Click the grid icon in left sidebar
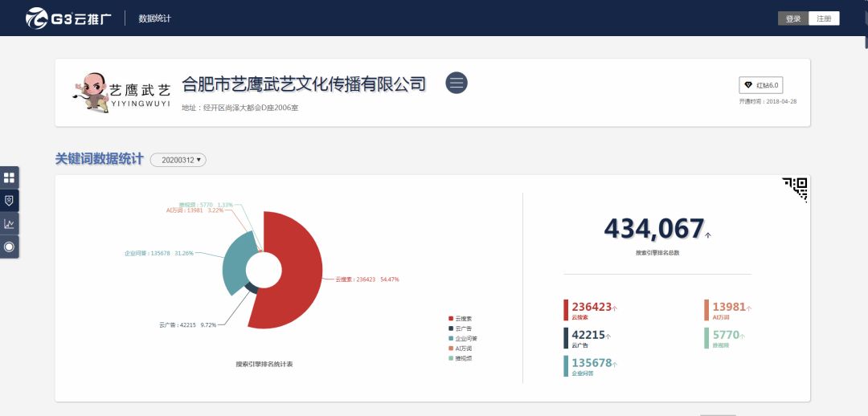Viewport: 868px width, 416px height. [10, 177]
